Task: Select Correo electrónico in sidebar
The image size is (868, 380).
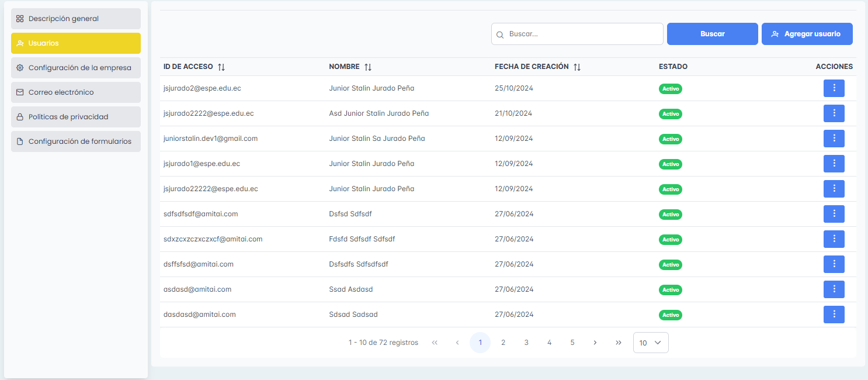Action: pyautogui.click(x=76, y=92)
